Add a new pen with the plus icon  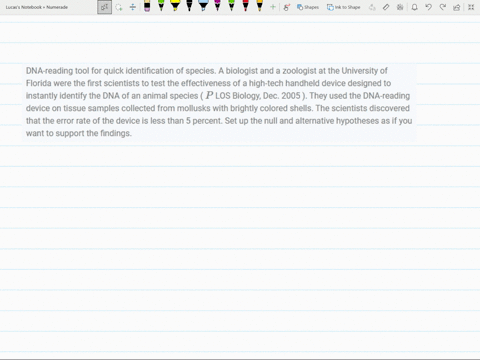click(273, 7)
